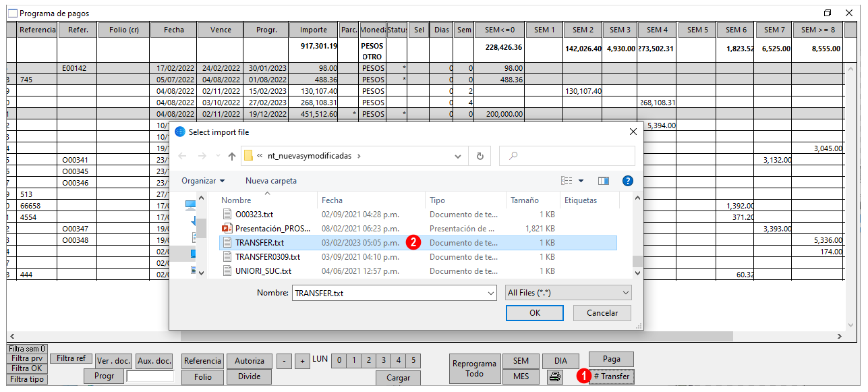The width and height of the screenshot is (868, 392).
Task: Click the Autoriza button
Action: [x=250, y=361]
